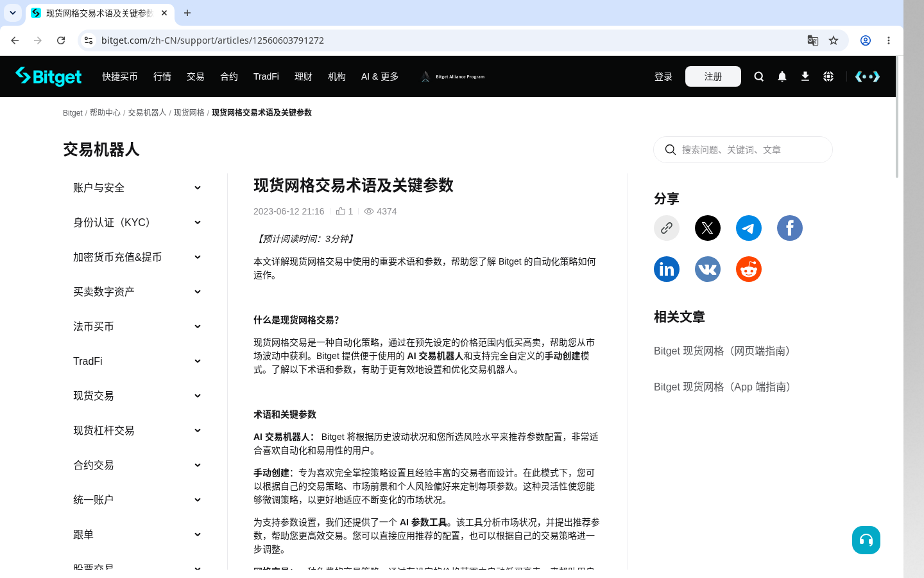Open the notifications bell icon
The image size is (924, 578).
tap(782, 76)
